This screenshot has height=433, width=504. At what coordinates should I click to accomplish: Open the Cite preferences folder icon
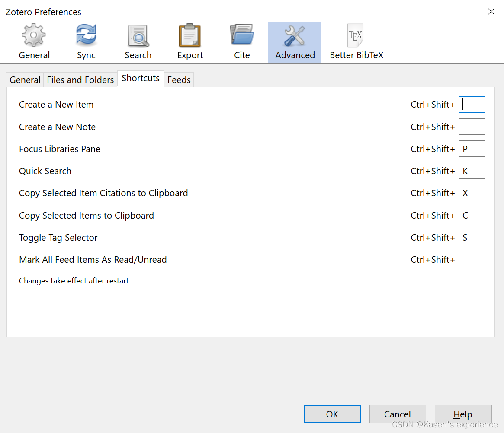(242, 34)
